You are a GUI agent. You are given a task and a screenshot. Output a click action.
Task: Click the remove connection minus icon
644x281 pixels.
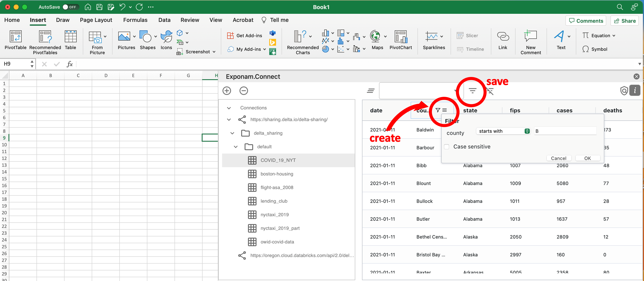coord(243,91)
